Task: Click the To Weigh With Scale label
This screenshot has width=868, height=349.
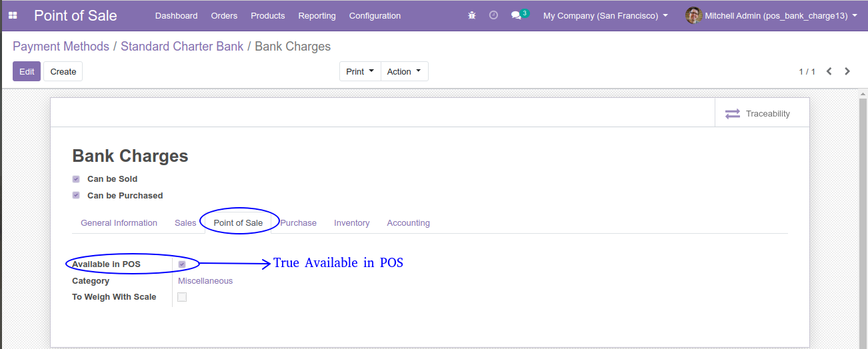Action: 114,297
